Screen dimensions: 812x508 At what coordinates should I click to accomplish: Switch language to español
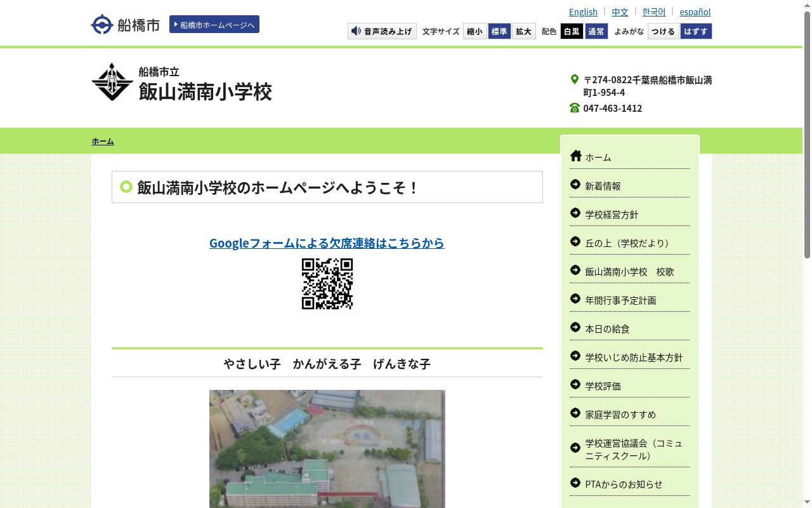tap(695, 11)
